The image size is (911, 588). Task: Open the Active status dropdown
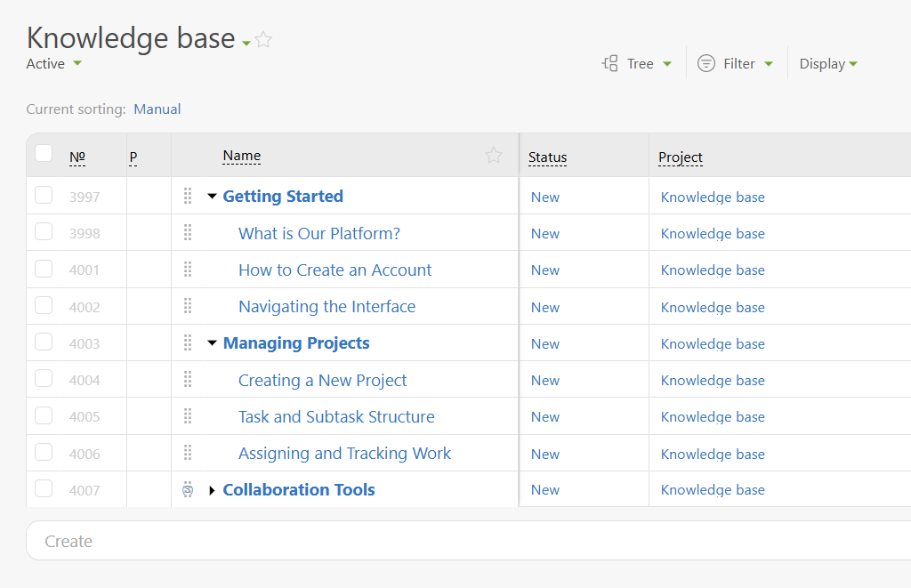53,63
